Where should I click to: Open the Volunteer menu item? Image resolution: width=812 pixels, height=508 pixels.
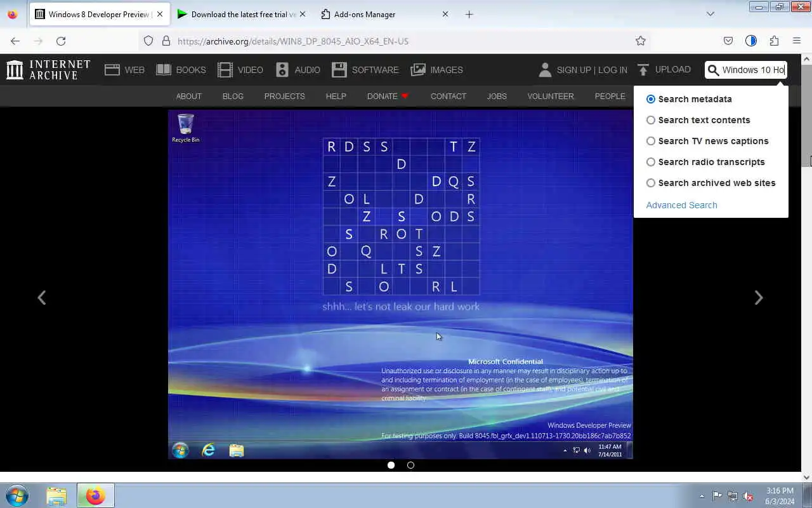point(550,96)
